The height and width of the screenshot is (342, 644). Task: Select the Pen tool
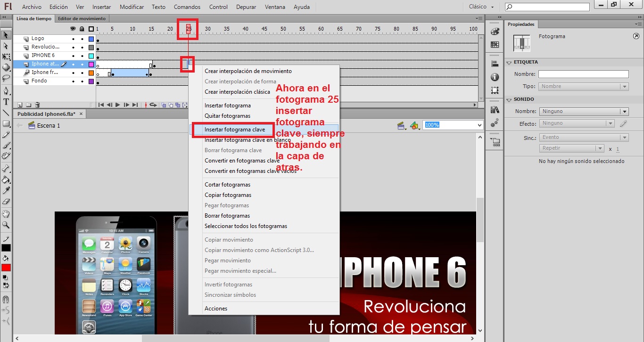coord(6,90)
